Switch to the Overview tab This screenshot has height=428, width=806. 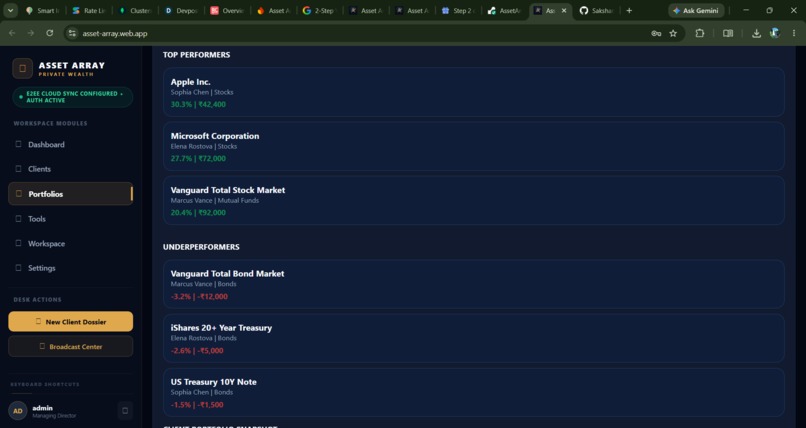[228, 10]
